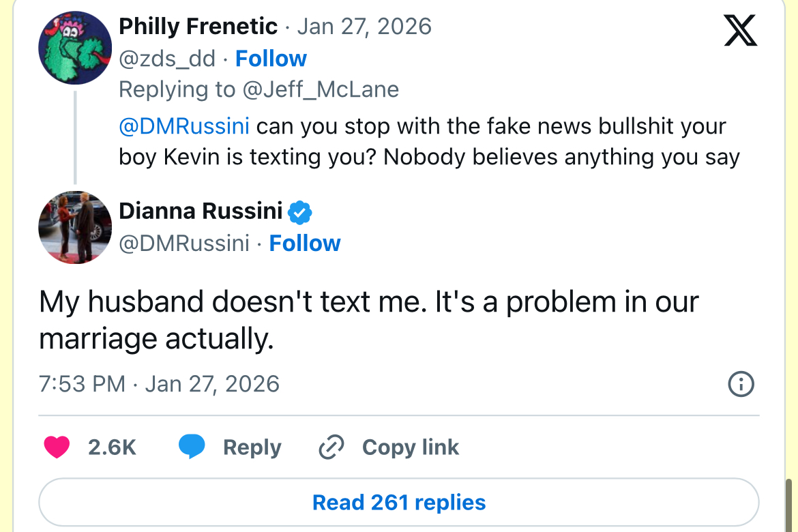Image resolution: width=798 pixels, height=532 pixels.
Task: Follow the @zds_dd account
Action: [x=271, y=59]
